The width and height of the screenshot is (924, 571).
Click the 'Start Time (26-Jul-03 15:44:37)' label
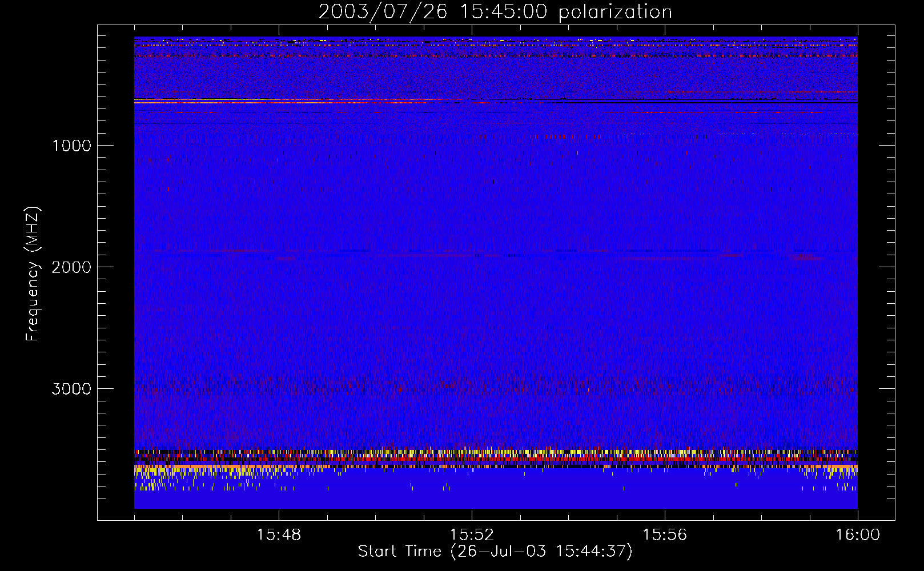click(x=495, y=552)
